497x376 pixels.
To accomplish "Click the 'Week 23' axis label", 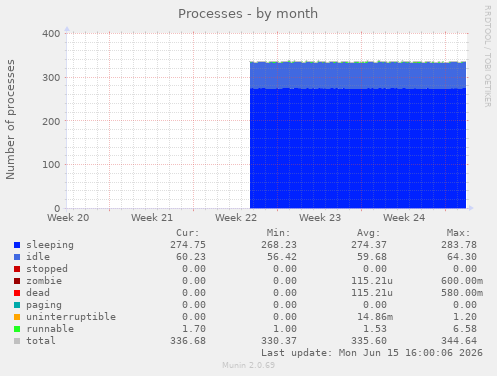I will coord(320,218).
